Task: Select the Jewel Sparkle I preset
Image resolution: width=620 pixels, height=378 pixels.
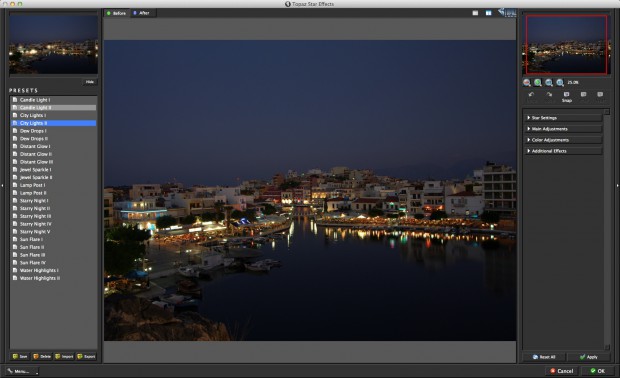Action: tap(53, 170)
